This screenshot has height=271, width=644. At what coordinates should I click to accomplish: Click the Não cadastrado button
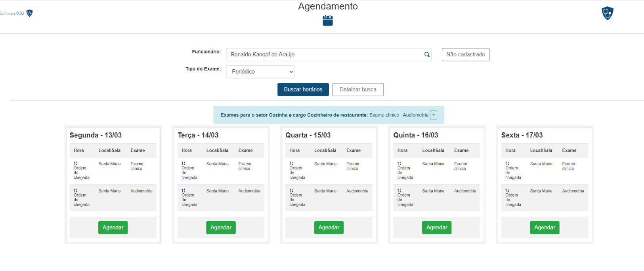tap(465, 55)
